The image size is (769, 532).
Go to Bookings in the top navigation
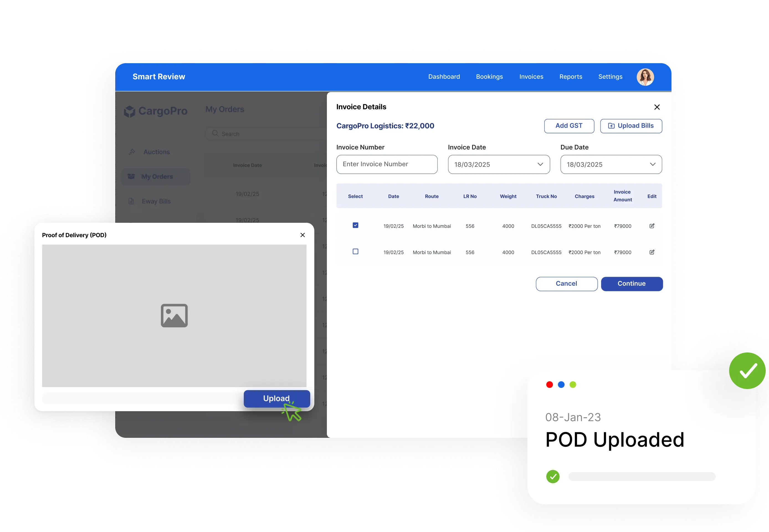489,77
